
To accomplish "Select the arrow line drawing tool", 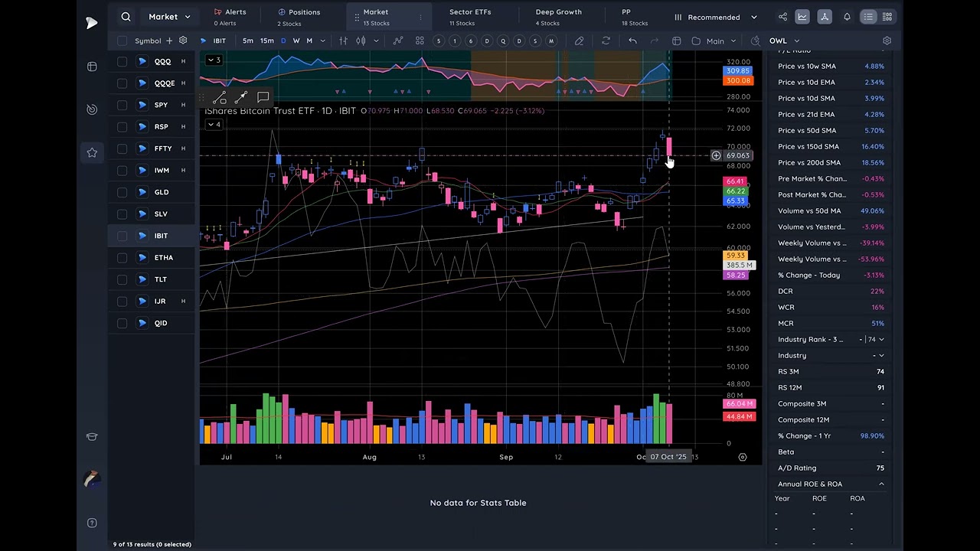I will click(241, 97).
